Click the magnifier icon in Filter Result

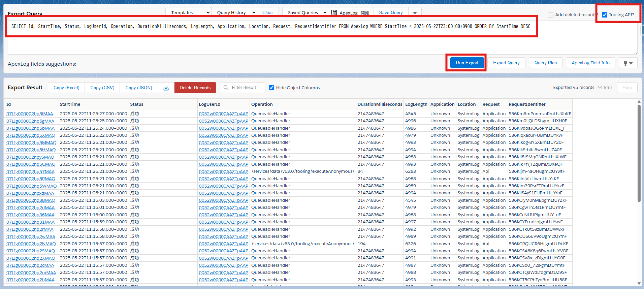tap(226, 88)
